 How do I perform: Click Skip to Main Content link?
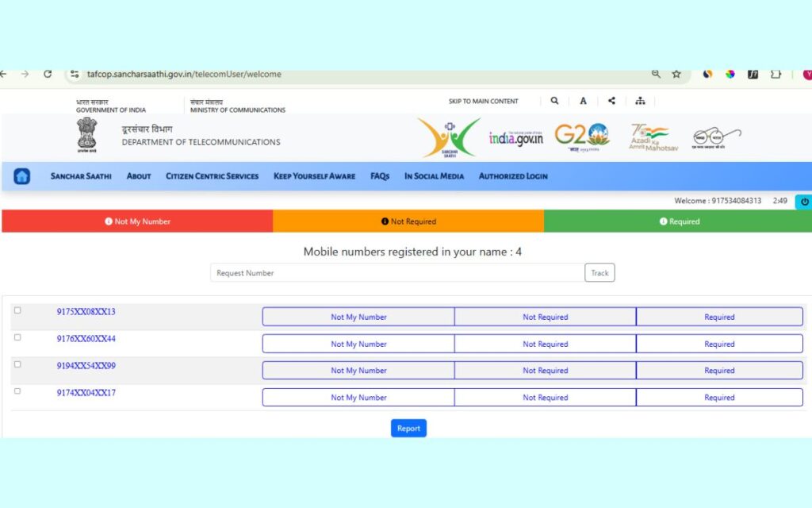pyautogui.click(x=483, y=102)
